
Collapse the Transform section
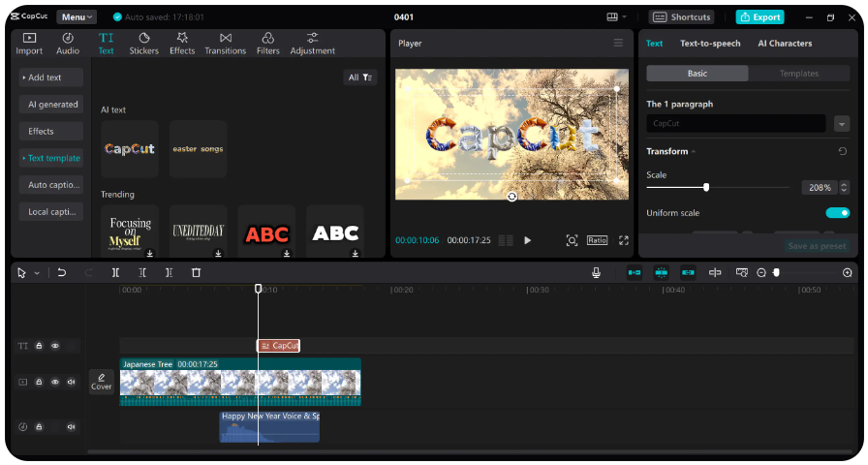pyautogui.click(x=693, y=151)
